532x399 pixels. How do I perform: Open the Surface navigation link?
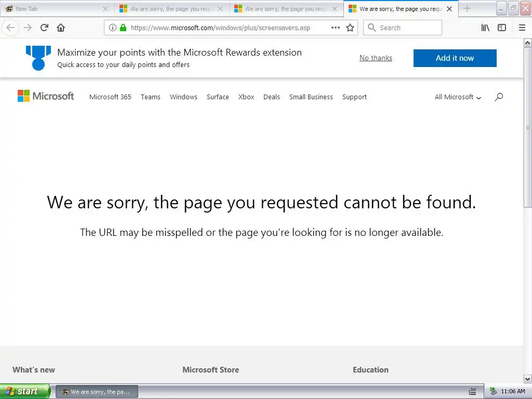(218, 97)
